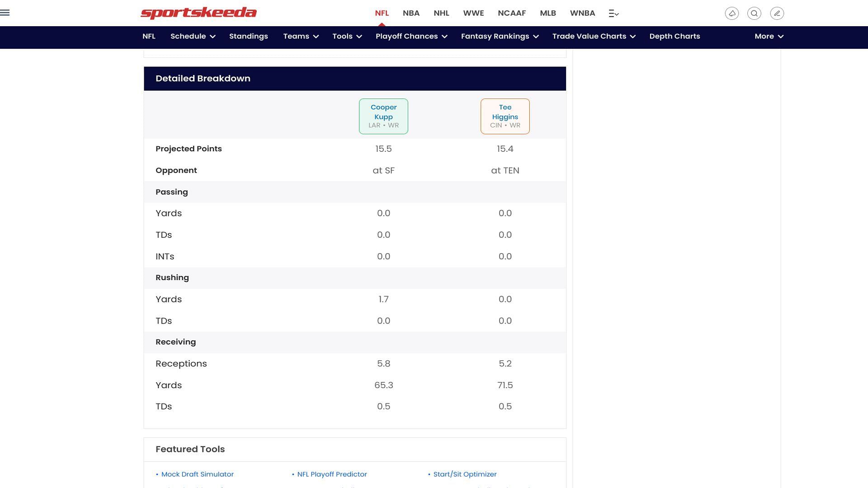This screenshot has width=868, height=488.
Task: Switch to the NCAAF section
Action: pos(512,13)
